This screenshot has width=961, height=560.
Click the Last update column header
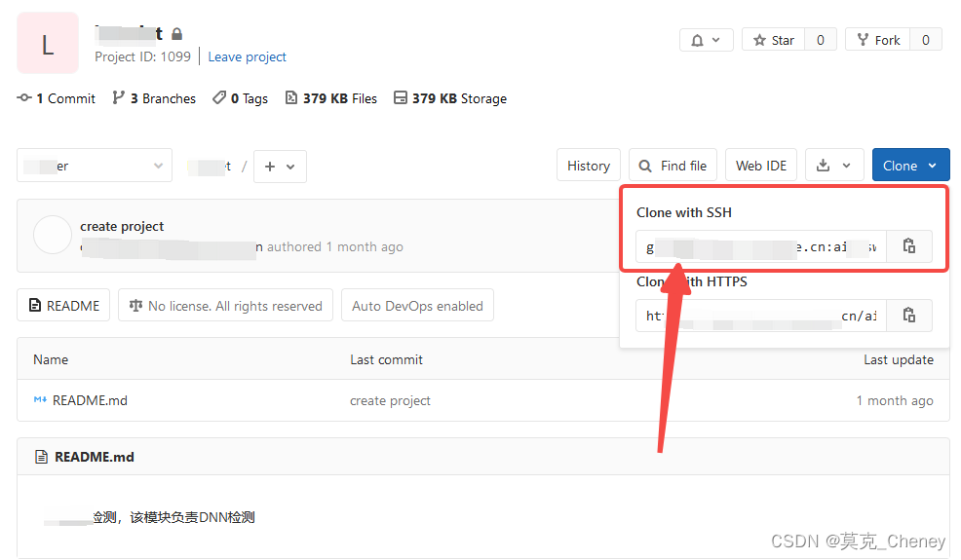(x=899, y=359)
